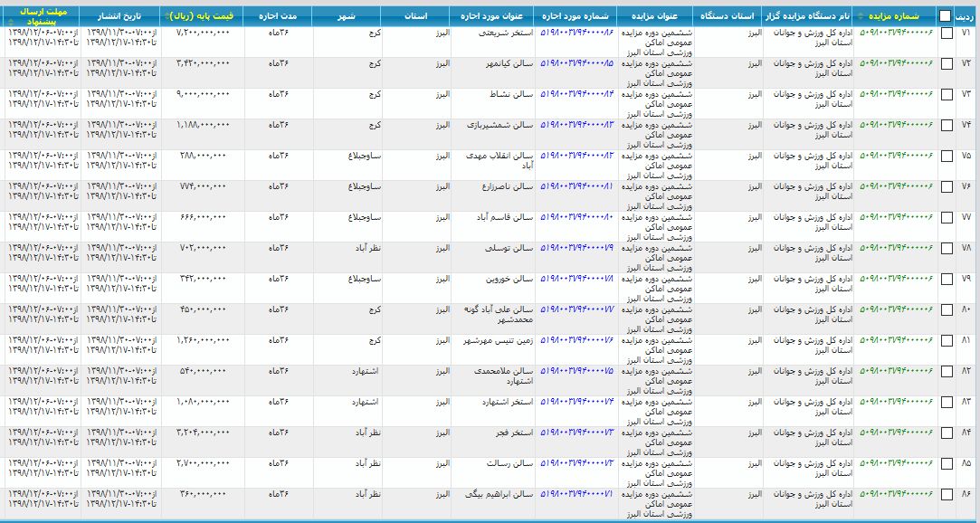
Task: Select the checkbox for row ۷۵ سالن انقلاب مهدی آباد
Action: point(947,156)
